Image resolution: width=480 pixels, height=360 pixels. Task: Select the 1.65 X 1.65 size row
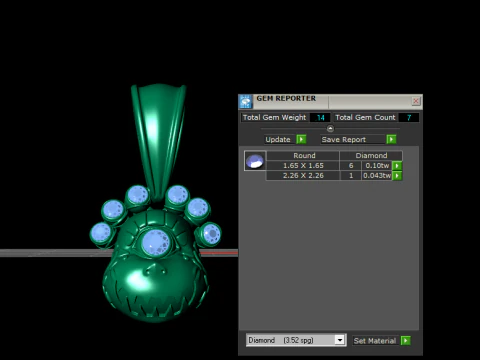click(333, 166)
